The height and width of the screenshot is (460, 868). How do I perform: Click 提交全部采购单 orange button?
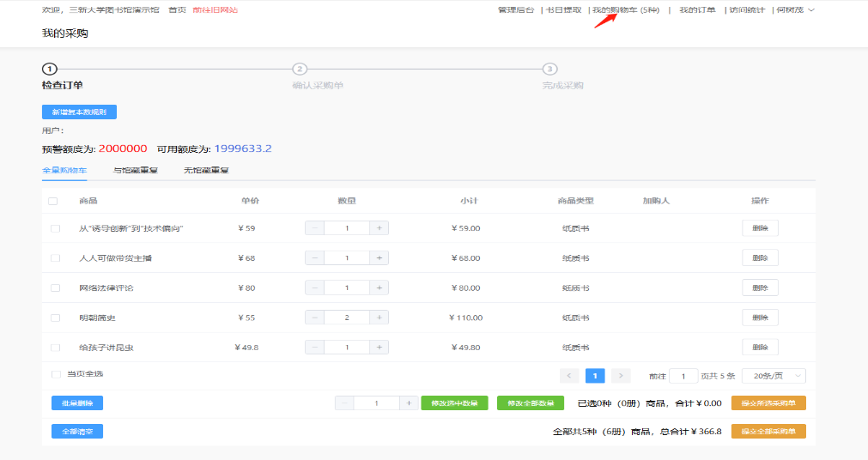[x=768, y=431]
